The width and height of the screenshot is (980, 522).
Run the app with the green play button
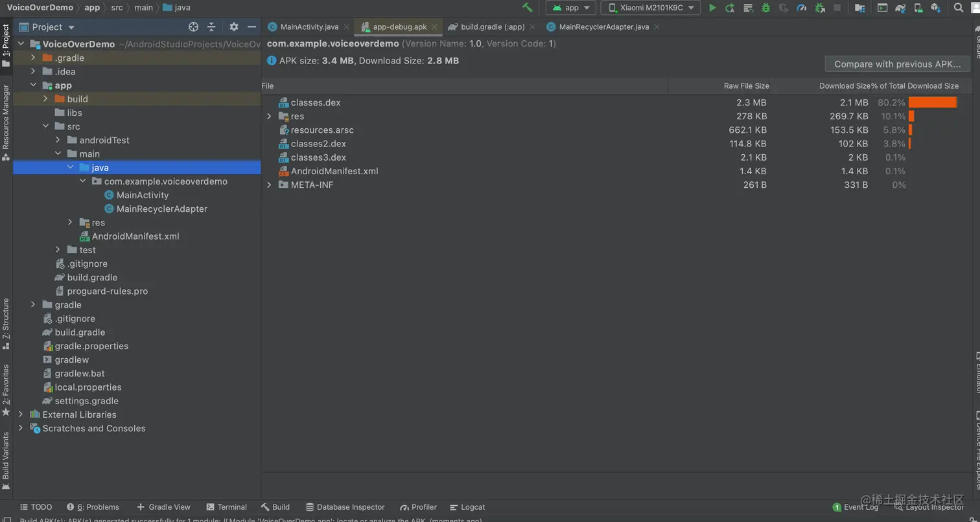pyautogui.click(x=712, y=8)
